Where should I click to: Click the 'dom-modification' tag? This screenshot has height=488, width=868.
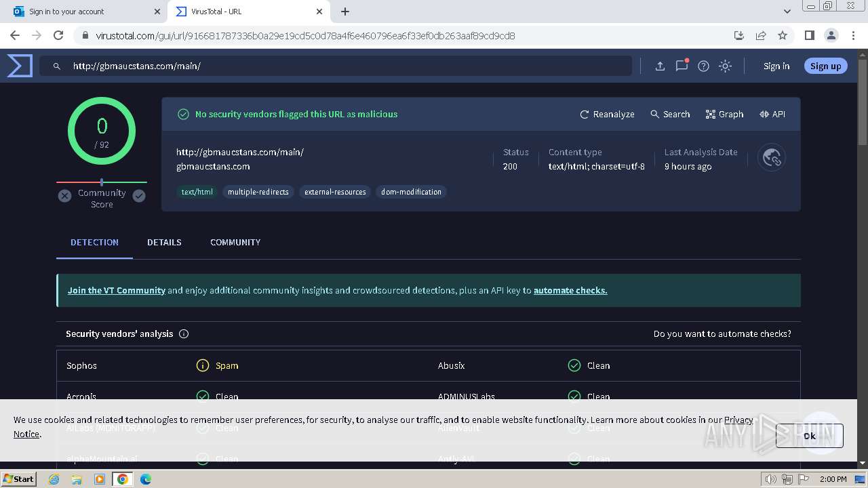click(411, 192)
